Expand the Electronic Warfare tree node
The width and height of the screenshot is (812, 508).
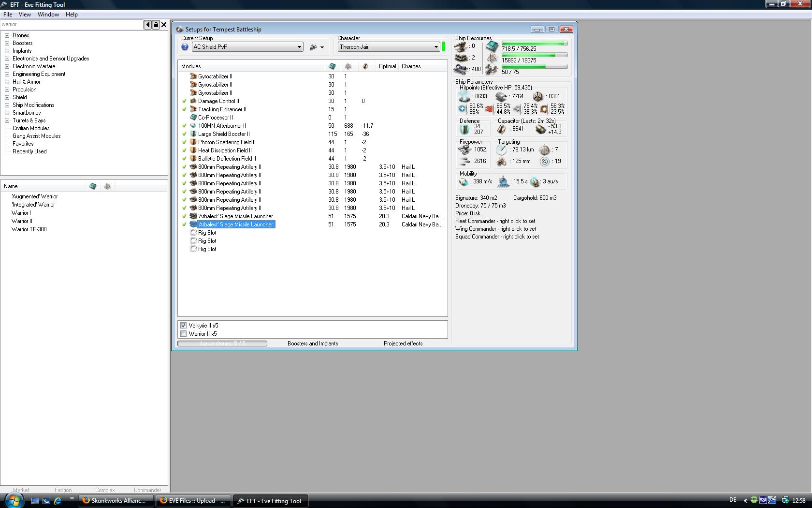[7, 66]
